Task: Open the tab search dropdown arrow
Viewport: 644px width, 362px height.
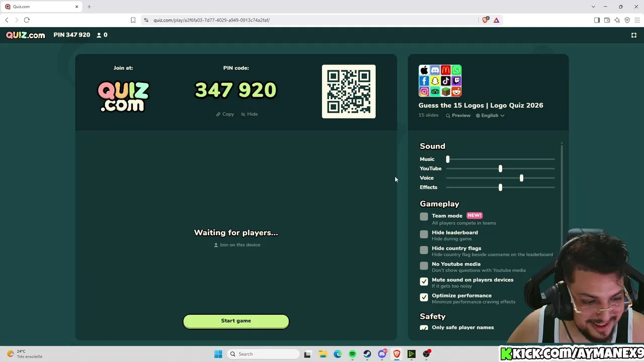Action: tap(593, 7)
